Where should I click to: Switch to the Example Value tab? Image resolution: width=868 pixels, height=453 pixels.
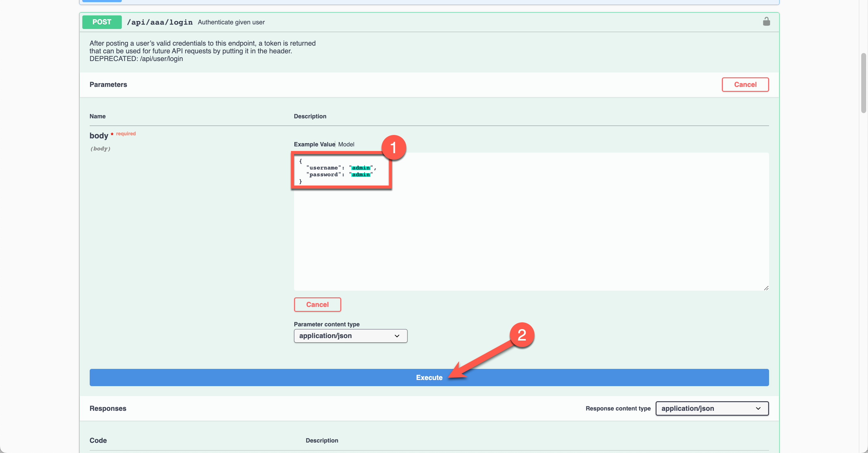tap(314, 144)
